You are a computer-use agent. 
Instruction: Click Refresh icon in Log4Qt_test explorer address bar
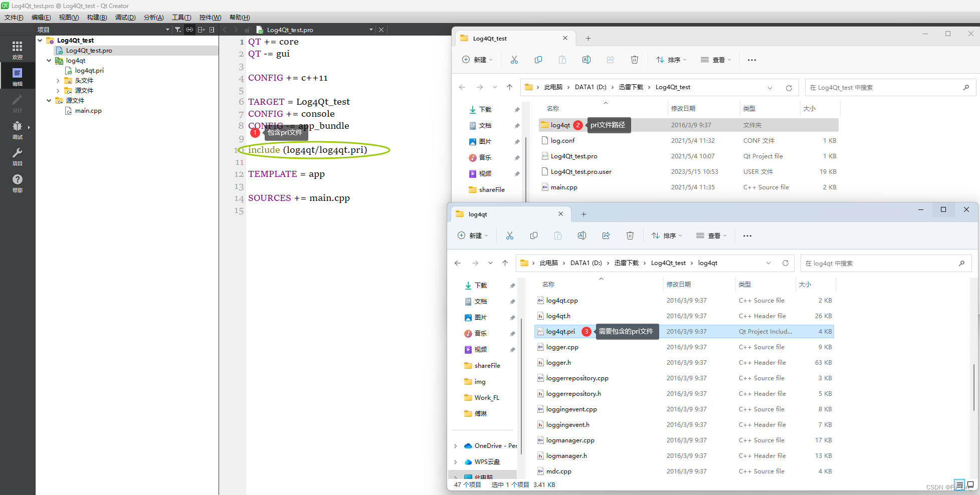tap(789, 88)
